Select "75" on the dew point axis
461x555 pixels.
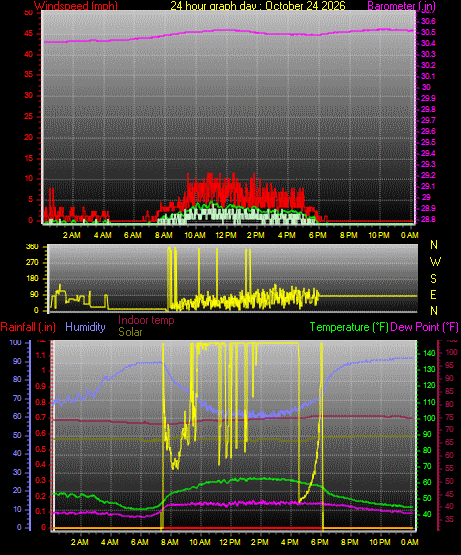[x=449, y=417]
